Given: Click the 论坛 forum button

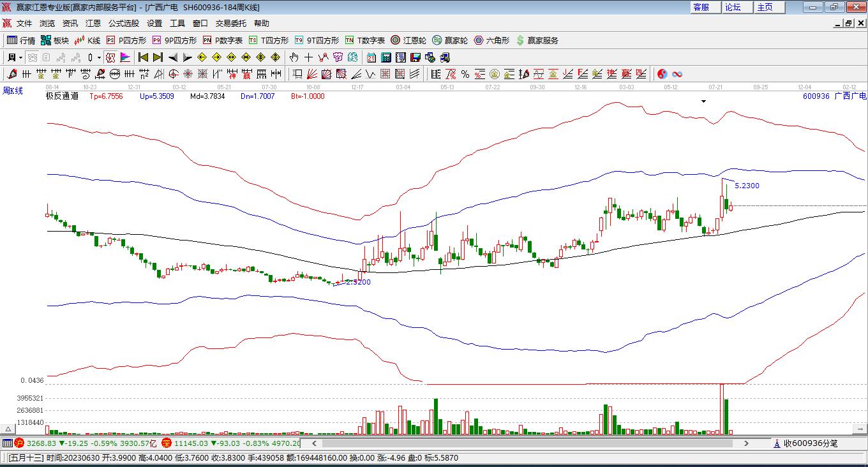Looking at the screenshot, I should (x=738, y=7).
